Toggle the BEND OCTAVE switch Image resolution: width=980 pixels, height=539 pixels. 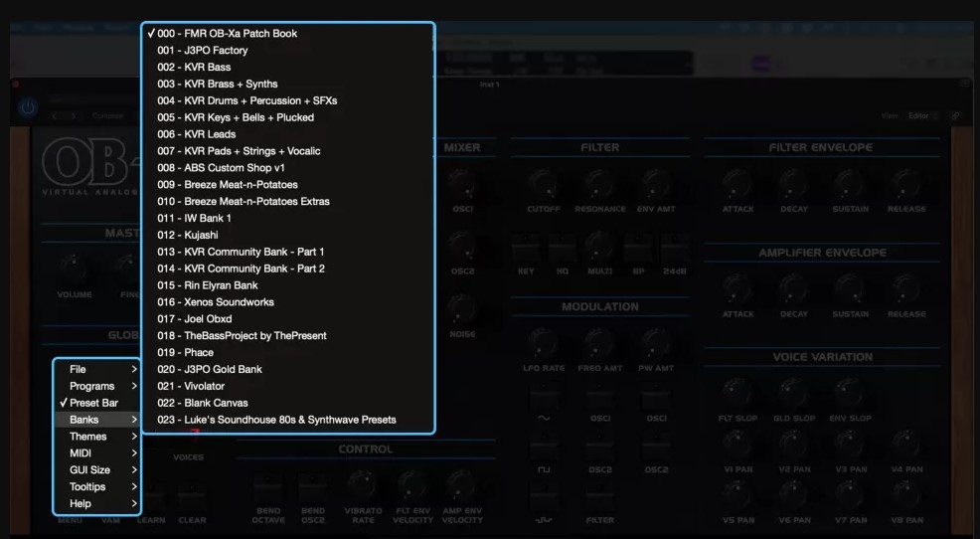pyautogui.click(x=268, y=488)
